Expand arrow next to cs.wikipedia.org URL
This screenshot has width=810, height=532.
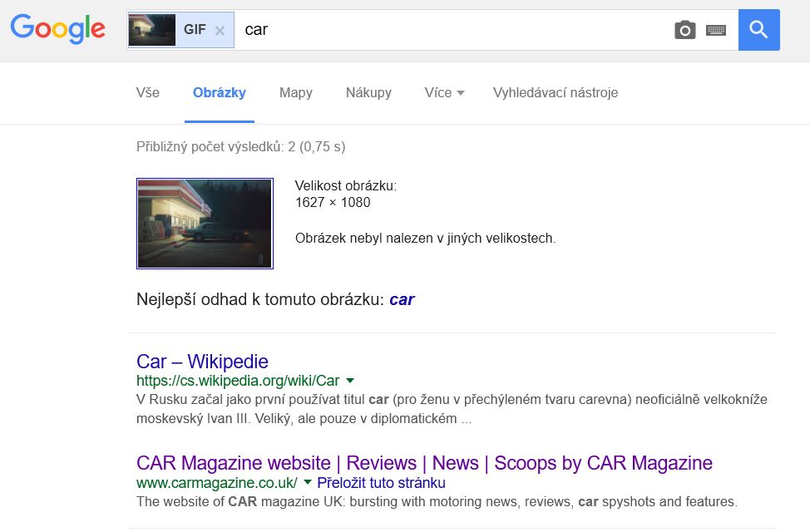pos(350,381)
